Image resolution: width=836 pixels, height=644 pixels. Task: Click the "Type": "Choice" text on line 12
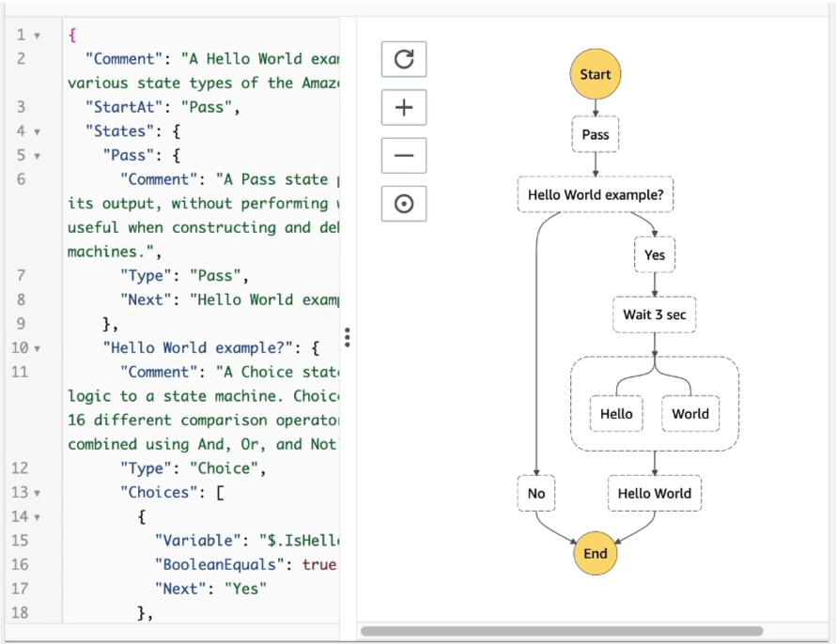[x=189, y=468]
